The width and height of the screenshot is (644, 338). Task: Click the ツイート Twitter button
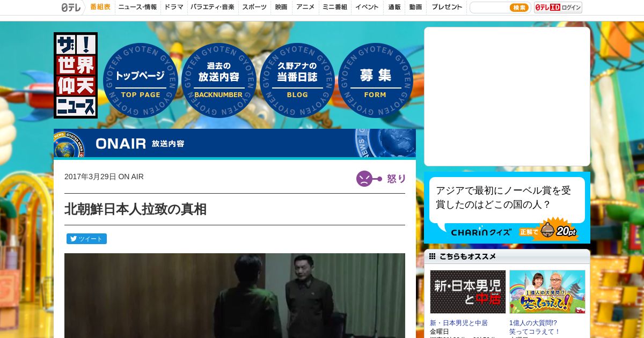pyautogui.click(x=86, y=239)
